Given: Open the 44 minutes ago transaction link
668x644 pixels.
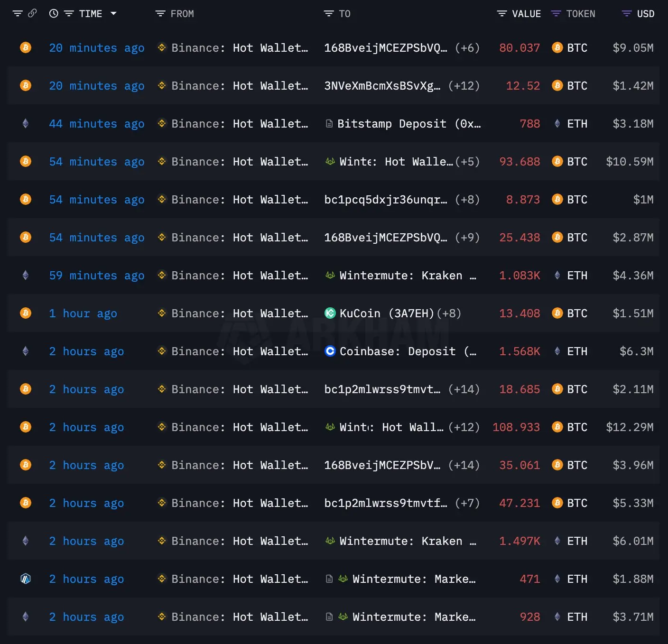Looking at the screenshot, I should coord(97,124).
